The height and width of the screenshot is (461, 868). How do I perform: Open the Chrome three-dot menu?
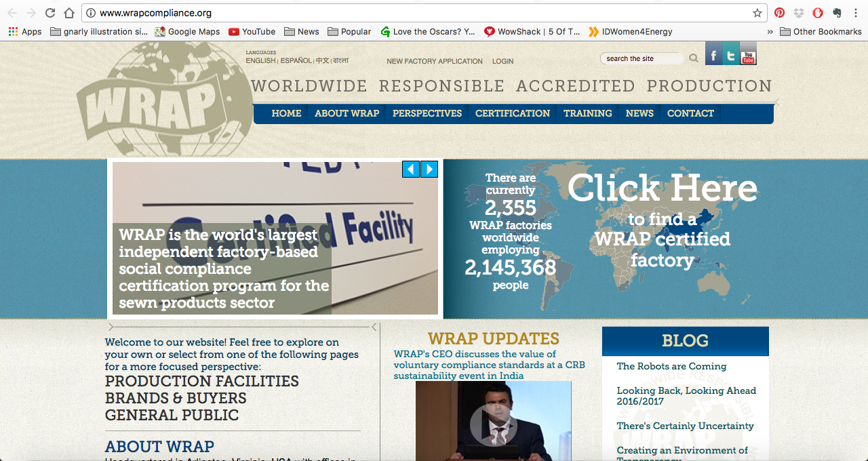pyautogui.click(x=856, y=13)
